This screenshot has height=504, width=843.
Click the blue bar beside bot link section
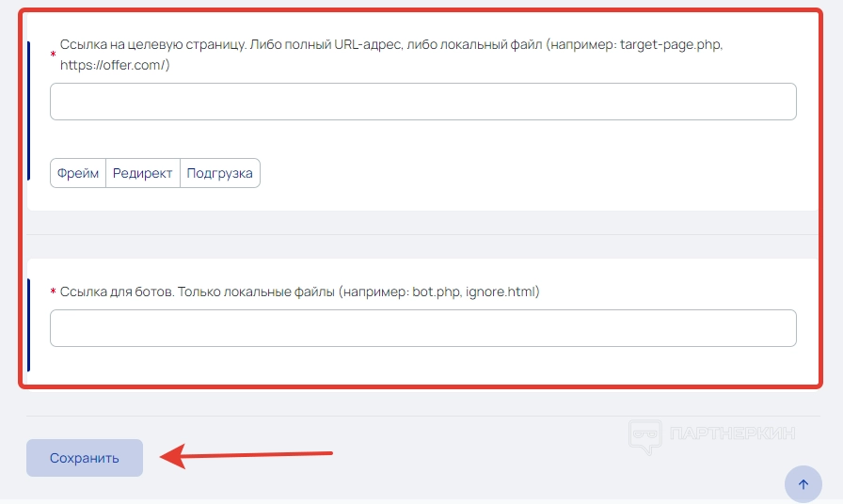pyautogui.click(x=29, y=324)
